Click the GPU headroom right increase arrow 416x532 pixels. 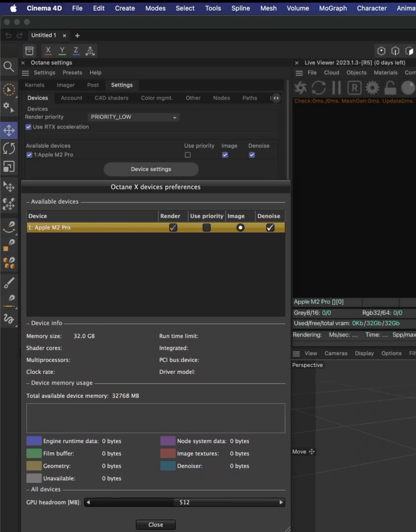tap(281, 502)
